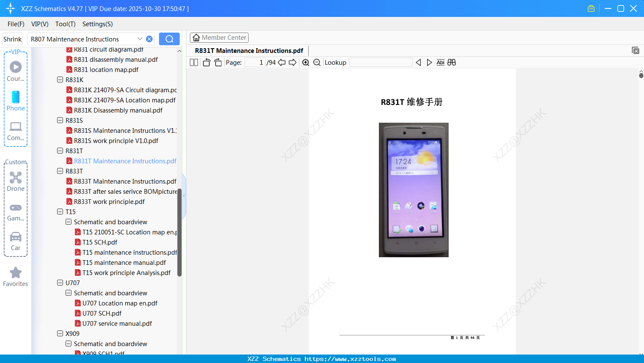Zoom out of the PDF page
The height and width of the screenshot is (363, 644).
click(x=317, y=62)
